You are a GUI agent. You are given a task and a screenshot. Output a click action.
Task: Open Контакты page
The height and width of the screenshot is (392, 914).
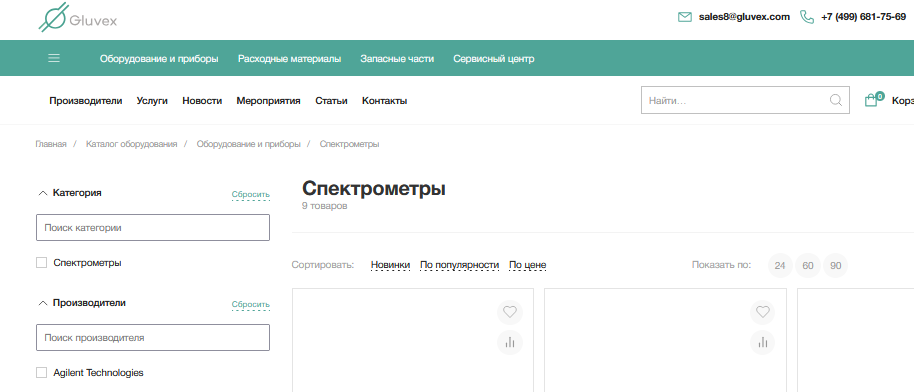coord(385,101)
